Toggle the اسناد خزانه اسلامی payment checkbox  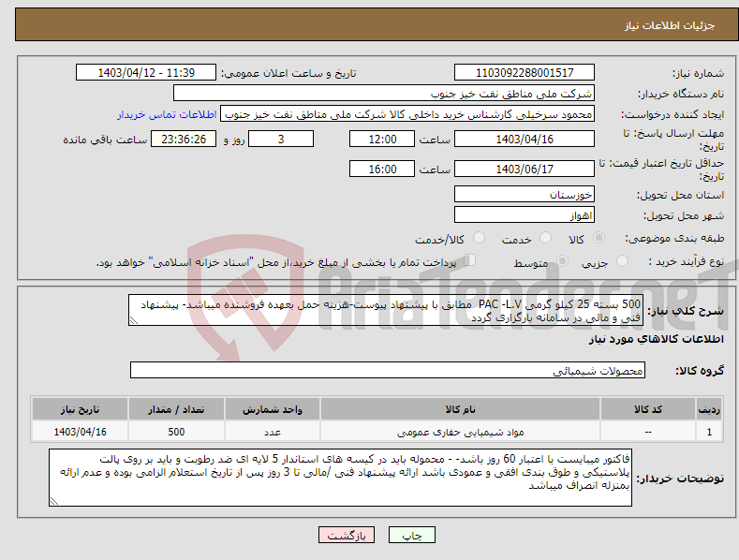point(469,260)
